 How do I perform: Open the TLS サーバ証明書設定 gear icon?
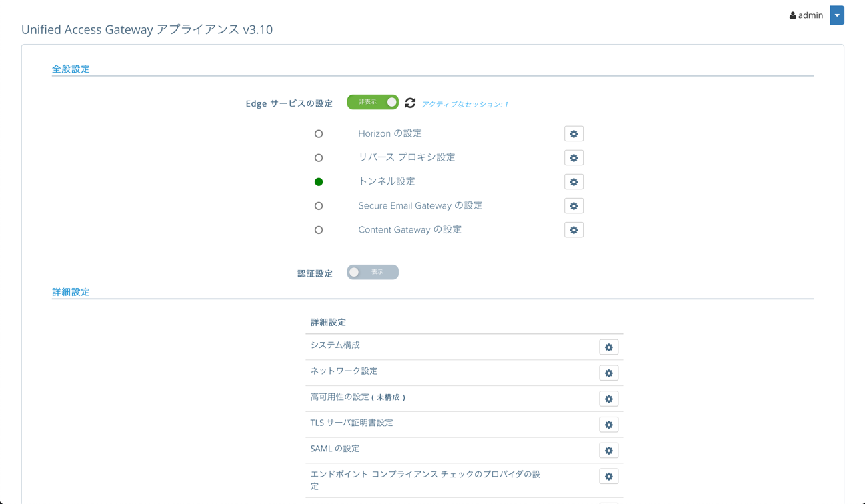pos(608,425)
